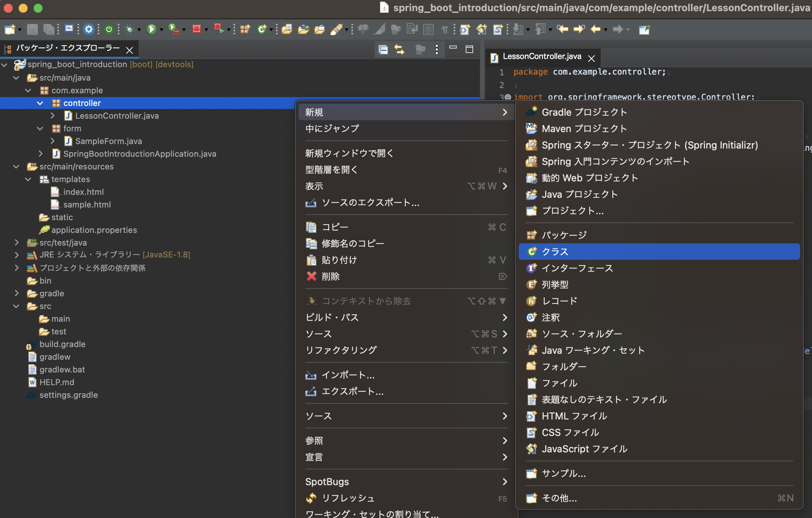Stop the running application with the red square
The height and width of the screenshot is (518, 812).
[x=197, y=29]
